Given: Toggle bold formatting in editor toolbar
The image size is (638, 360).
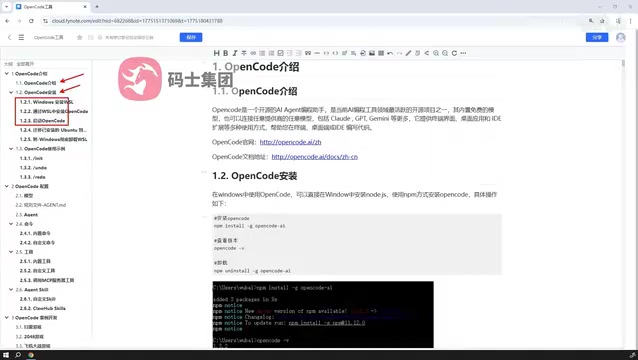Looking at the screenshot, I should [x=226, y=53].
